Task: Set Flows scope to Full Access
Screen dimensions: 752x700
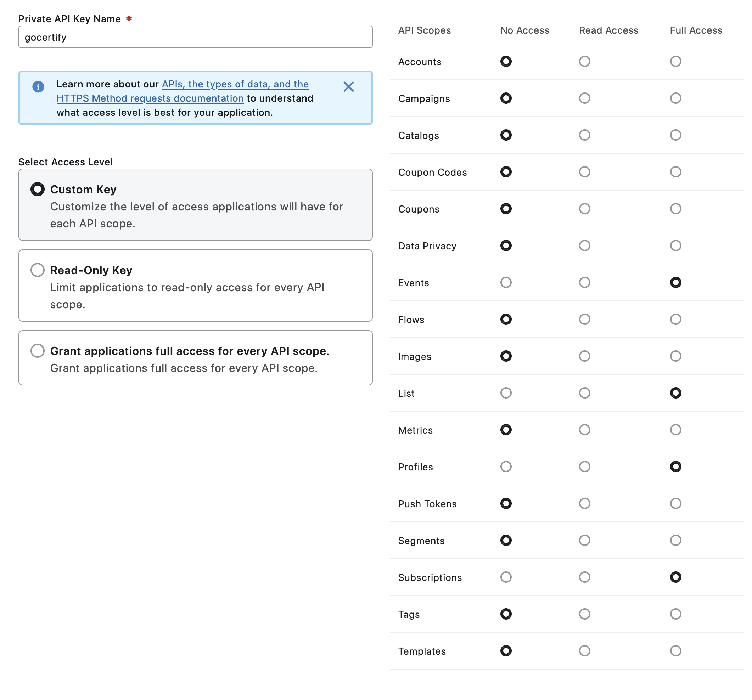Action: 675,319
